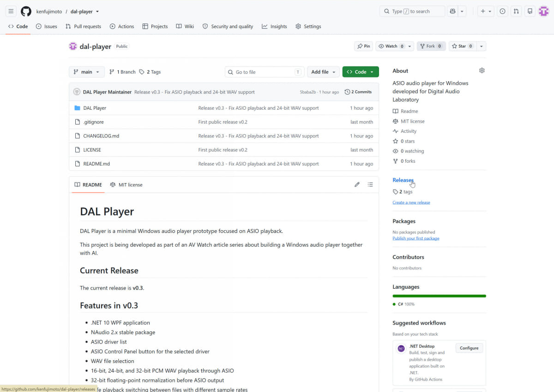554x392 pixels.
Task: Open the Star lists dropdown arrow
Action: tap(482, 46)
